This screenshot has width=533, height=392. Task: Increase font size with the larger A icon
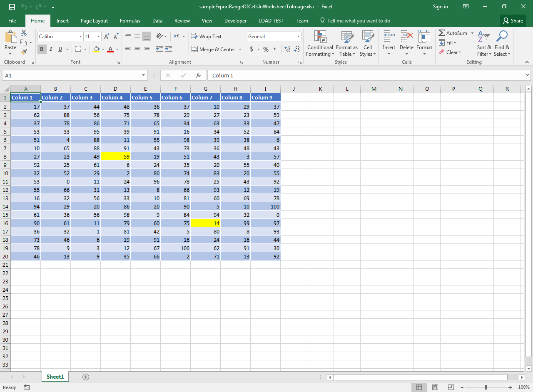pos(107,37)
